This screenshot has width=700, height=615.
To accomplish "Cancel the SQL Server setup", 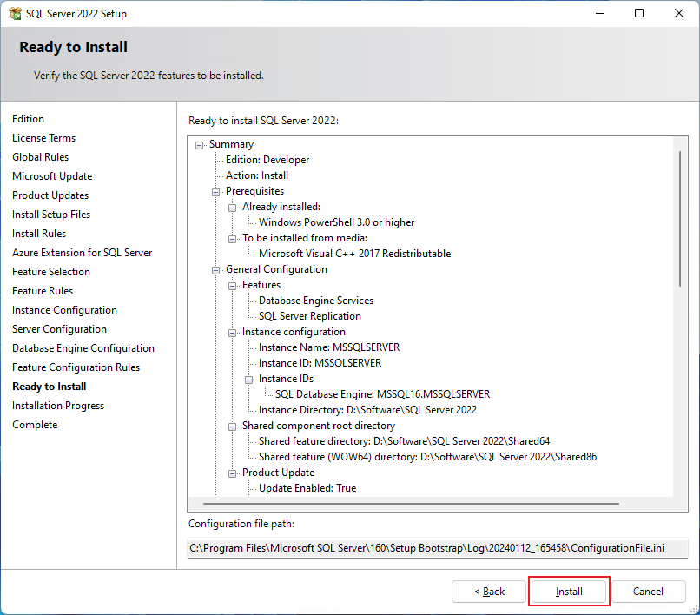I will point(648,592).
